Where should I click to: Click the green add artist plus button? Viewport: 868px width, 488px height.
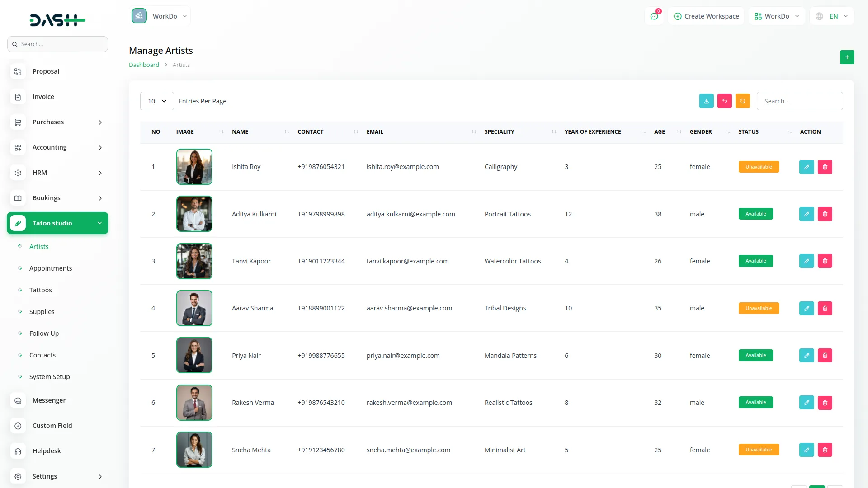(x=847, y=57)
